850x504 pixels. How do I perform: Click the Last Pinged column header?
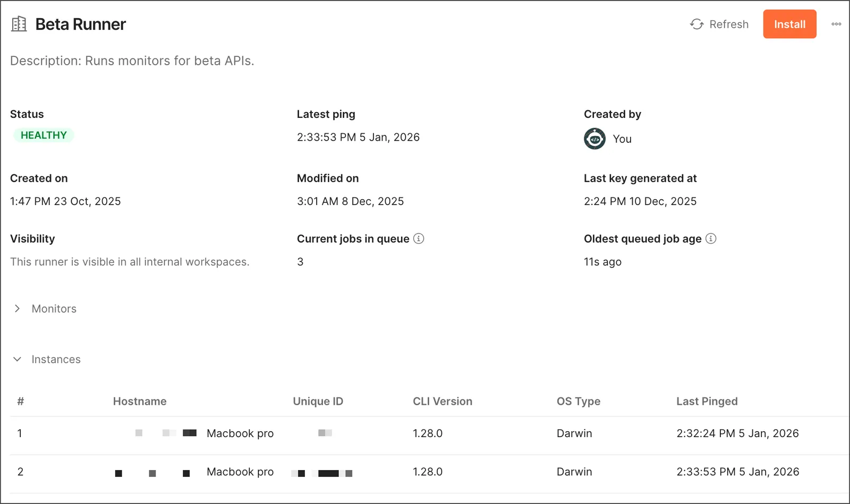pos(707,402)
